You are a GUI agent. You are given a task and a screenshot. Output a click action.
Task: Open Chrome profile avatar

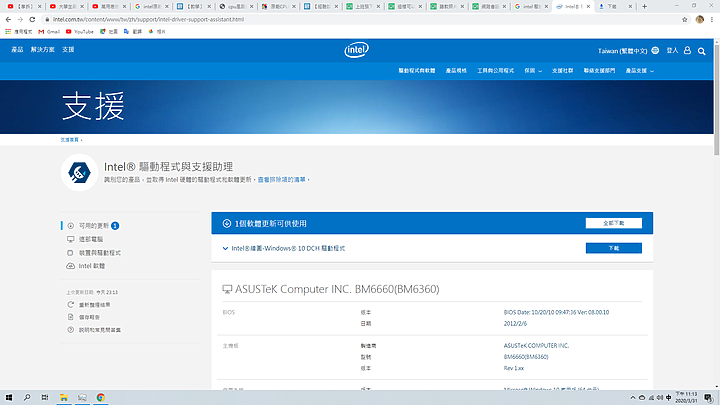pos(699,19)
